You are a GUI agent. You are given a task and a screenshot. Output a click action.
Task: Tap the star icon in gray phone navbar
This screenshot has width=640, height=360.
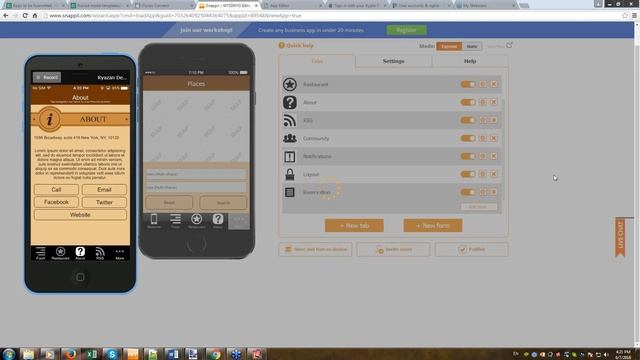click(196, 220)
